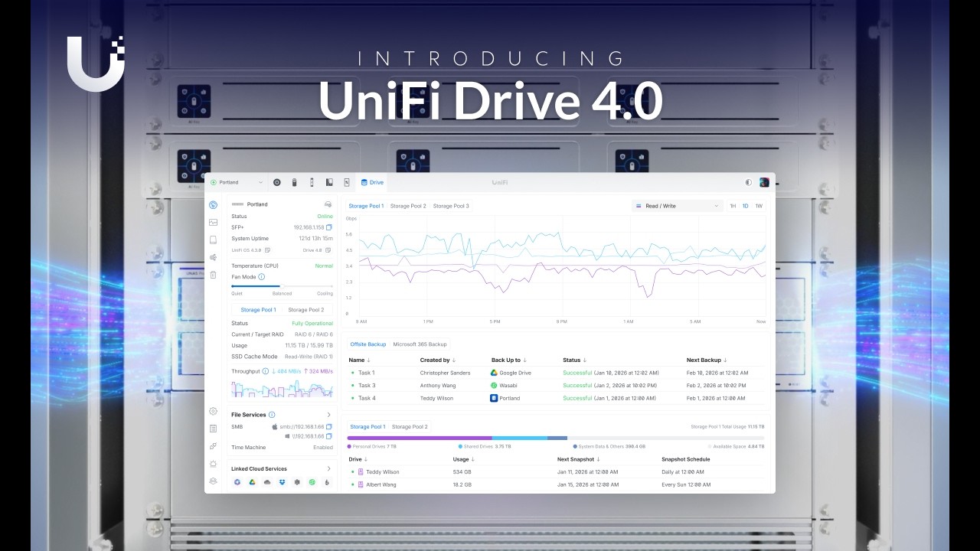Click the Google Drive linked cloud icon
Image resolution: width=980 pixels, height=551 pixels.
[x=253, y=482]
